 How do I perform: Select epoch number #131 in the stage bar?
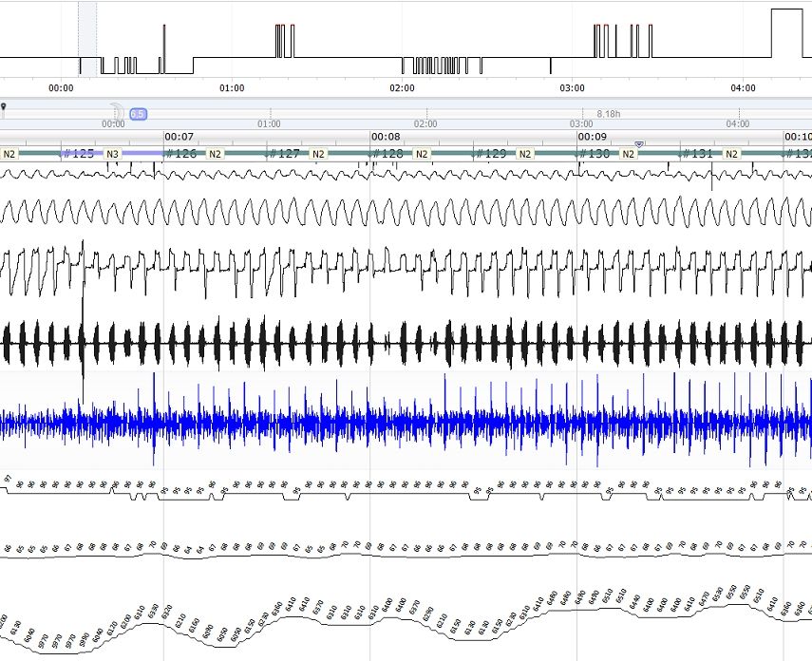(698, 154)
